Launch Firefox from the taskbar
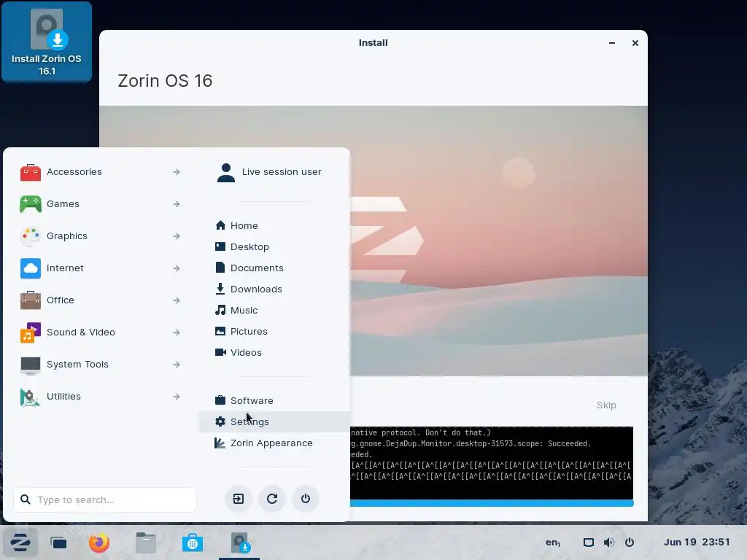The image size is (747, 560). click(x=99, y=542)
